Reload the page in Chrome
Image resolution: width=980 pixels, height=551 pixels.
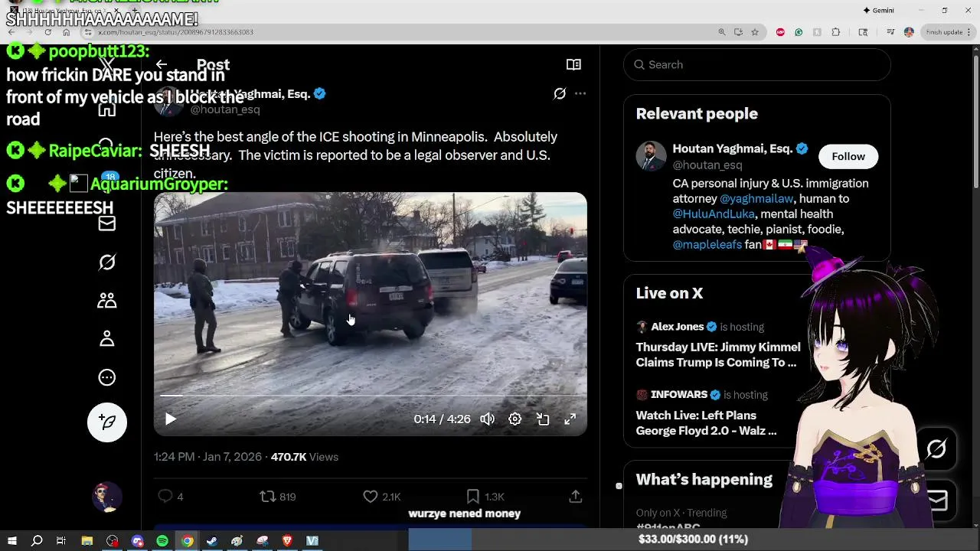pos(47,32)
